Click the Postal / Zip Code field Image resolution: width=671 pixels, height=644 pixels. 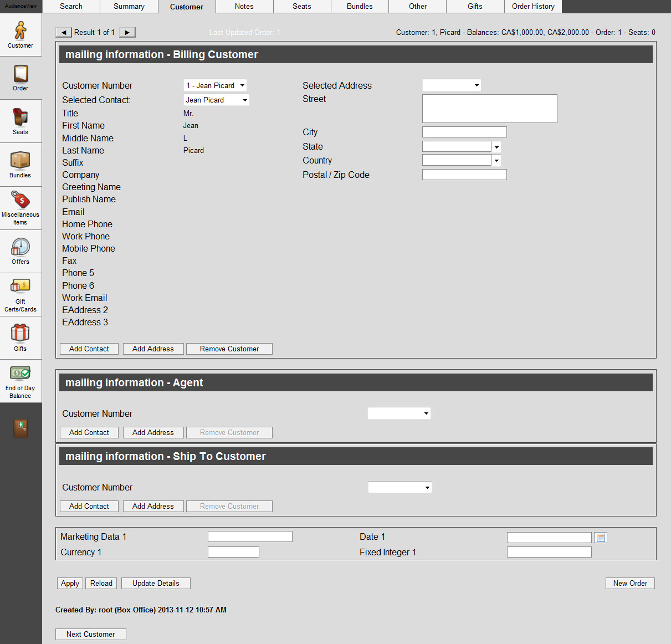(464, 175)
